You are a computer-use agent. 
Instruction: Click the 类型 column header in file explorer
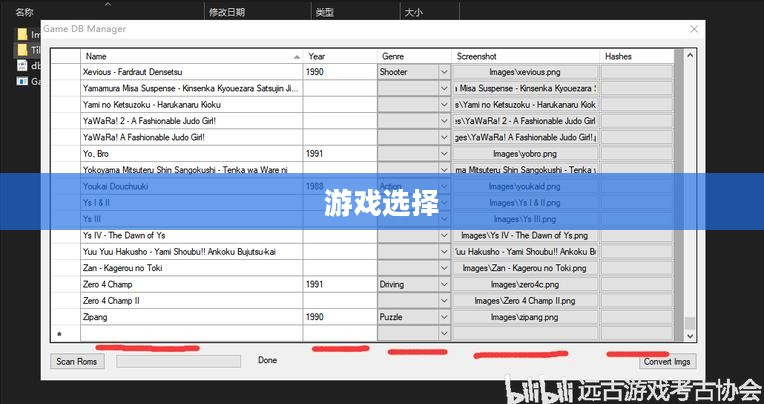click(x=325, y=13)
